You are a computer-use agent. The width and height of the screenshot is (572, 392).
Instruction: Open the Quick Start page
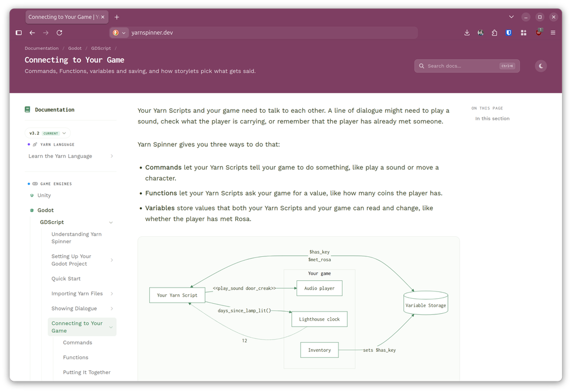coord(66,279)
